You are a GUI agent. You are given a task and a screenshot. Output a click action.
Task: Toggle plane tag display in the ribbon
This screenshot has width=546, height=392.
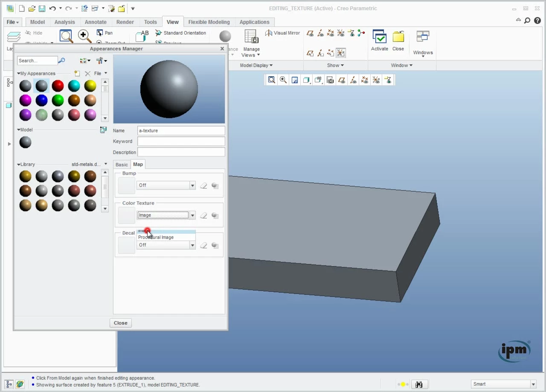pyautogui.click(x=310, y=53)
